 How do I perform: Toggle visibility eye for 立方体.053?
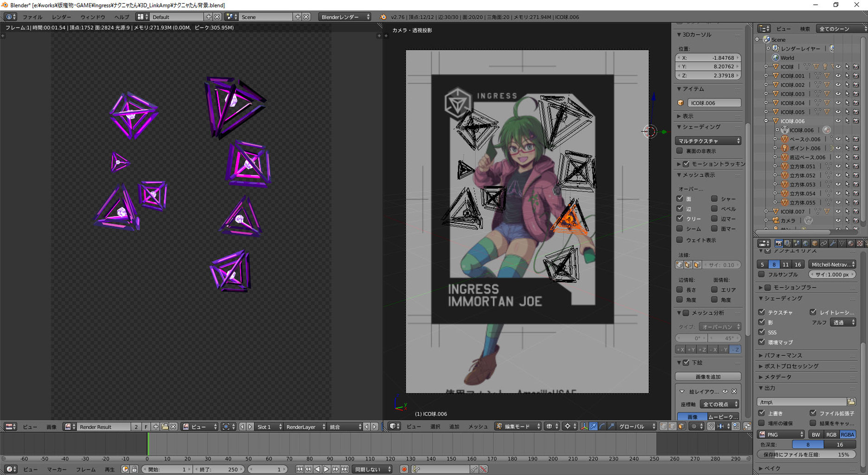pos(838,184)
